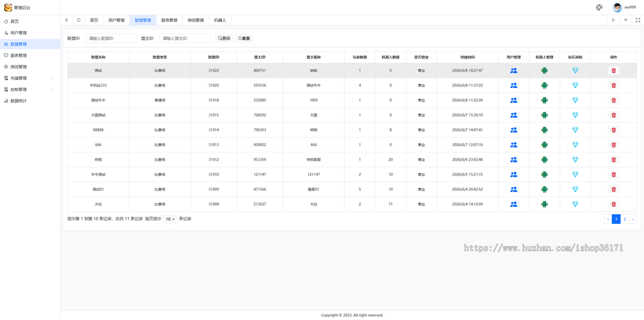Open the records-per-page dropdown showing 10
644x320 pixels.
[170, 219]
